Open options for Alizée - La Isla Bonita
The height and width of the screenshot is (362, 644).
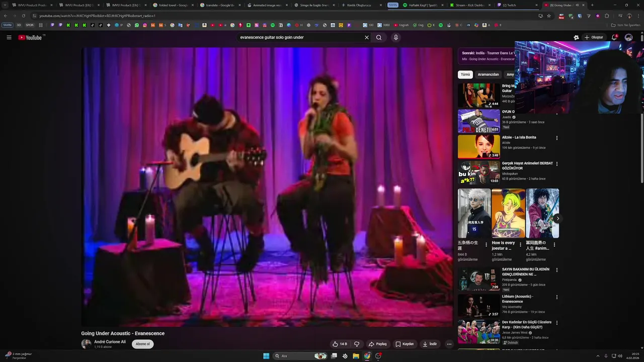pyautogui.click(x=556, y=138)
